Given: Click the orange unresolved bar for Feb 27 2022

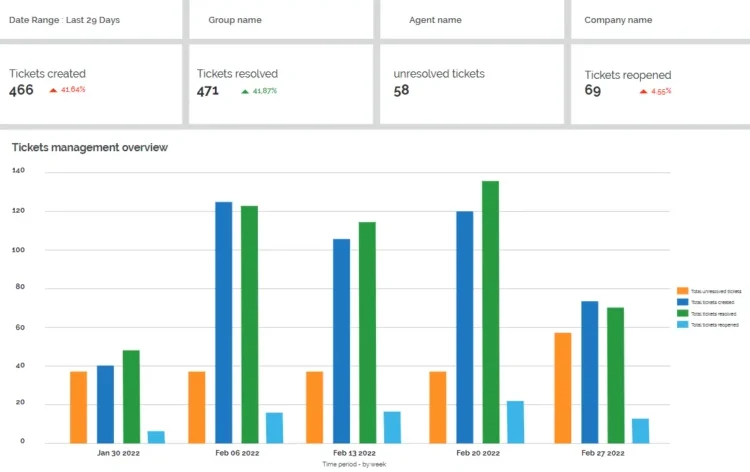Looking at the screenshot, I should (563, 387).
